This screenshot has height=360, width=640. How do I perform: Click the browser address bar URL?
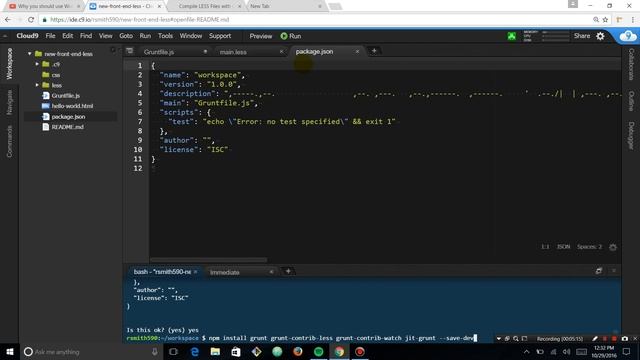[x=140, y=20]
